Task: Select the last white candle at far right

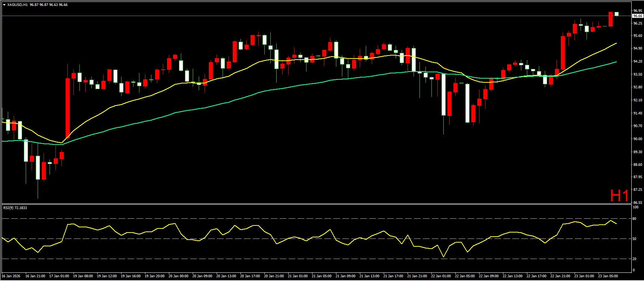Action: pyautogui.click(x=616, y=14)
